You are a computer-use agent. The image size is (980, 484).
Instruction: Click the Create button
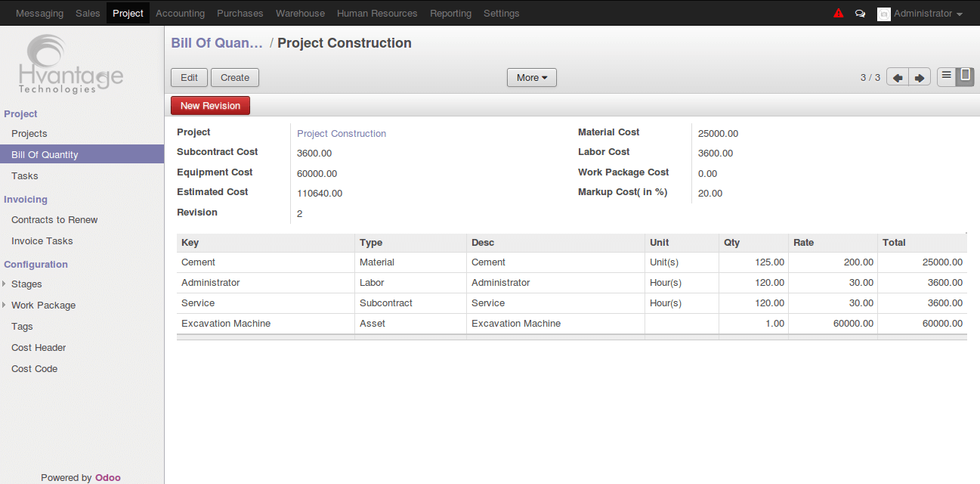(x=235, y=77)
